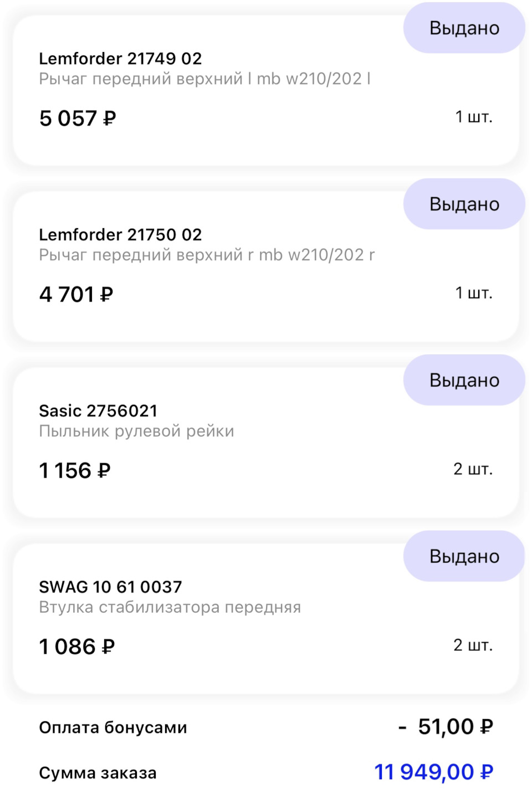Tap 'Выдано' badge on Lemforder 21750 02
532x805 pixels.
coord(464,204)
